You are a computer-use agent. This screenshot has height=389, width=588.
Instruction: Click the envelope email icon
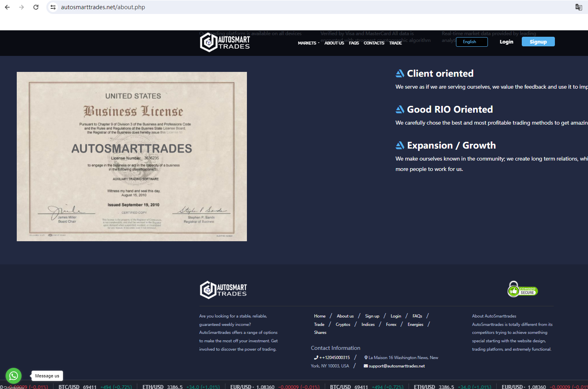pyautogui.click(x=366, y=366)
